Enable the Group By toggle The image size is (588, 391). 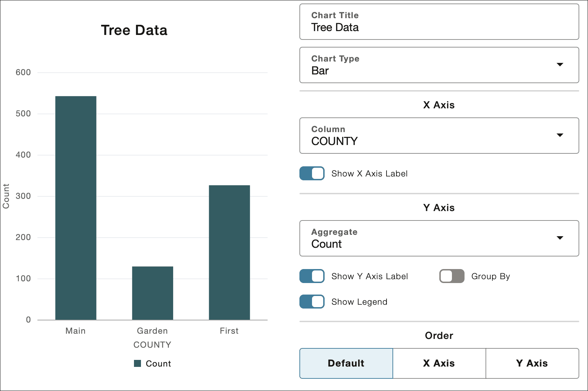point(451,276)
